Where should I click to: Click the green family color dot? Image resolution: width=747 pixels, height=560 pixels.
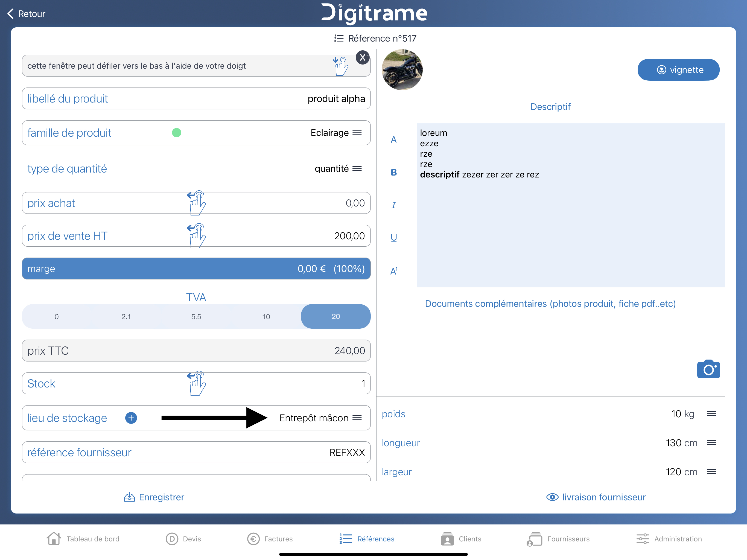coord(176,133)
